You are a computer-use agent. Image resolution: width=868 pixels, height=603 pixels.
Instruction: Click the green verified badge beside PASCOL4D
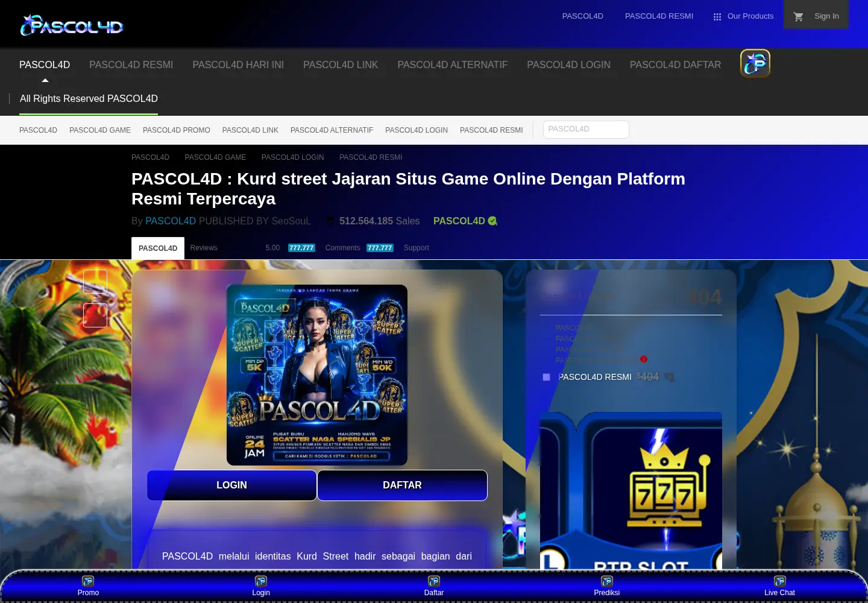coord(492,221)
